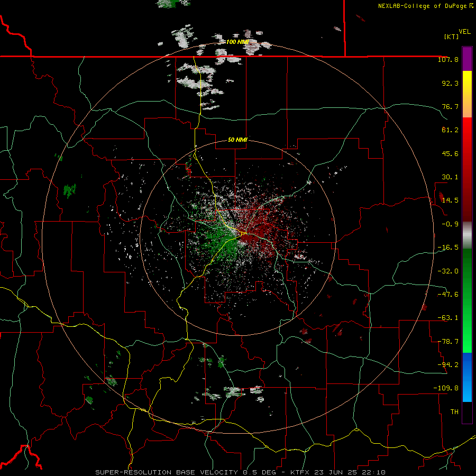This screenshot has width=476, height=476.
Task: Click the -109.8 value on the velocity scale
Action: click(446, 388)
